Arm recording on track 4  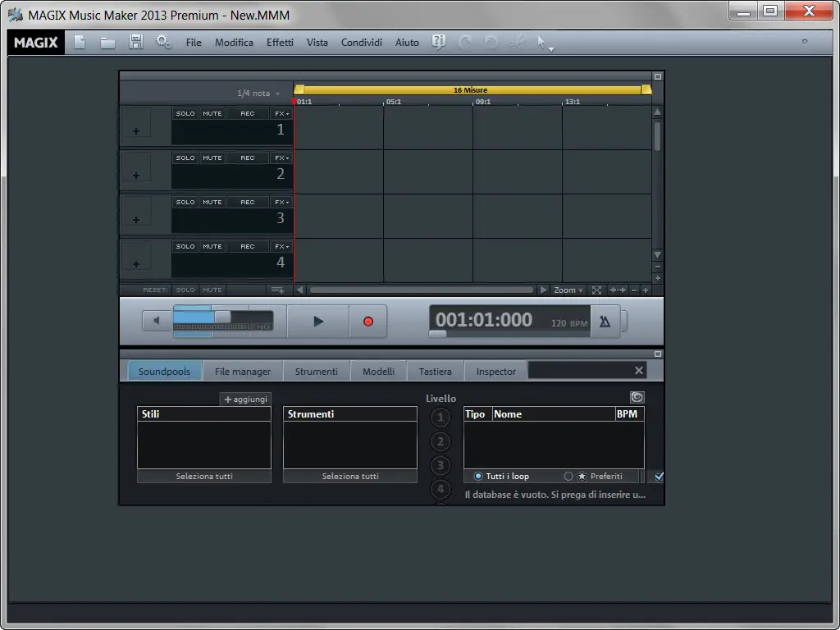pos(248,246)
